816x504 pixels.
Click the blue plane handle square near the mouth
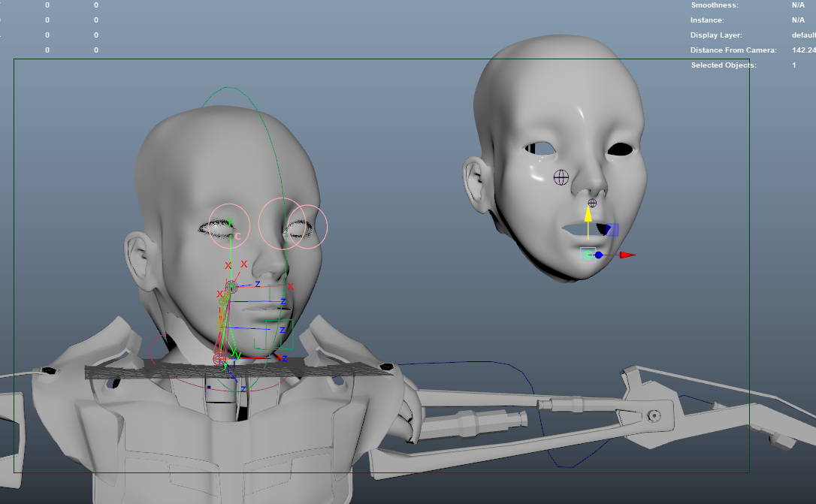click(x=612, y=230)
